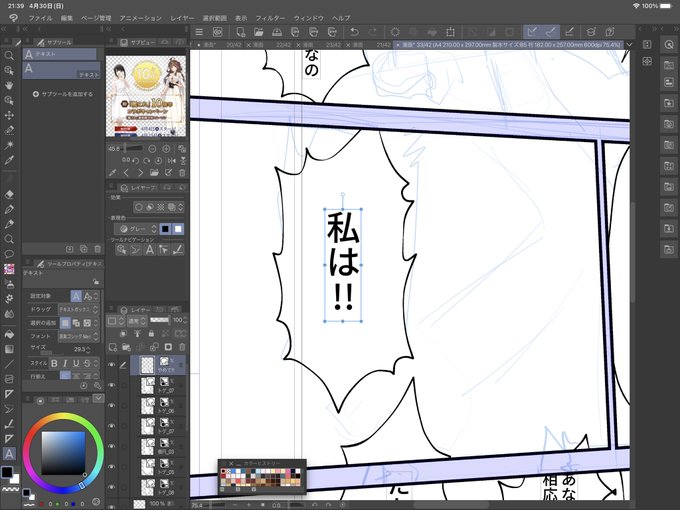Select the Hand move-view tool
This screenshot has height=510, width=680.
pos(9,85)
